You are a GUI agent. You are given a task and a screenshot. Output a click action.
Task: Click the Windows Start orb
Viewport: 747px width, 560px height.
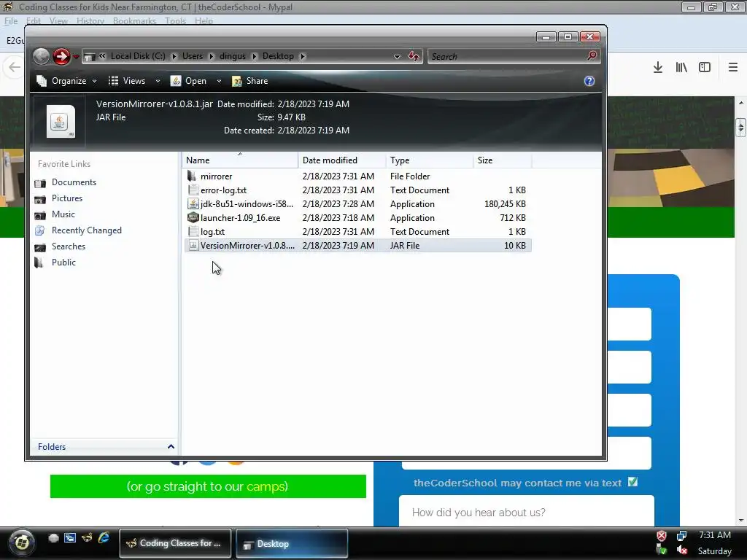pyautogui.click(x=21, y=542)
